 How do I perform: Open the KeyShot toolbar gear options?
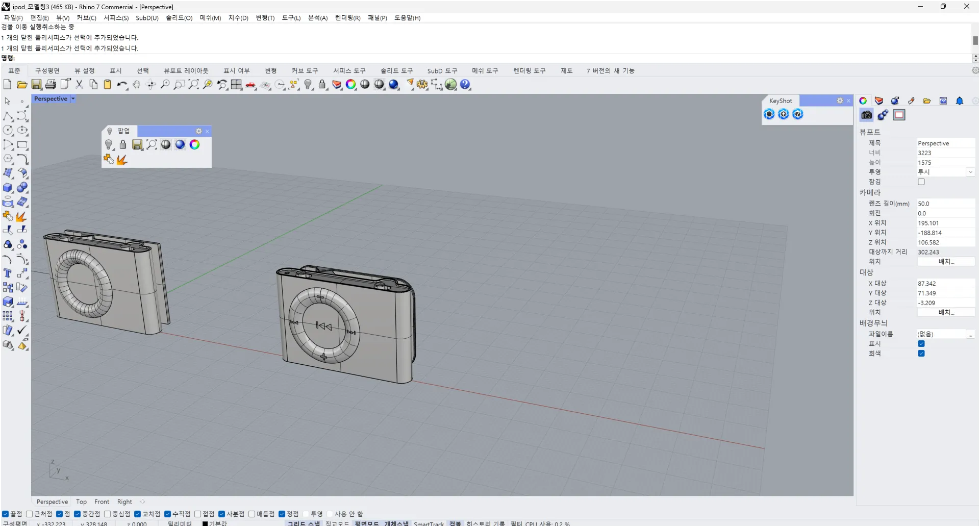(x=840, y=101)
